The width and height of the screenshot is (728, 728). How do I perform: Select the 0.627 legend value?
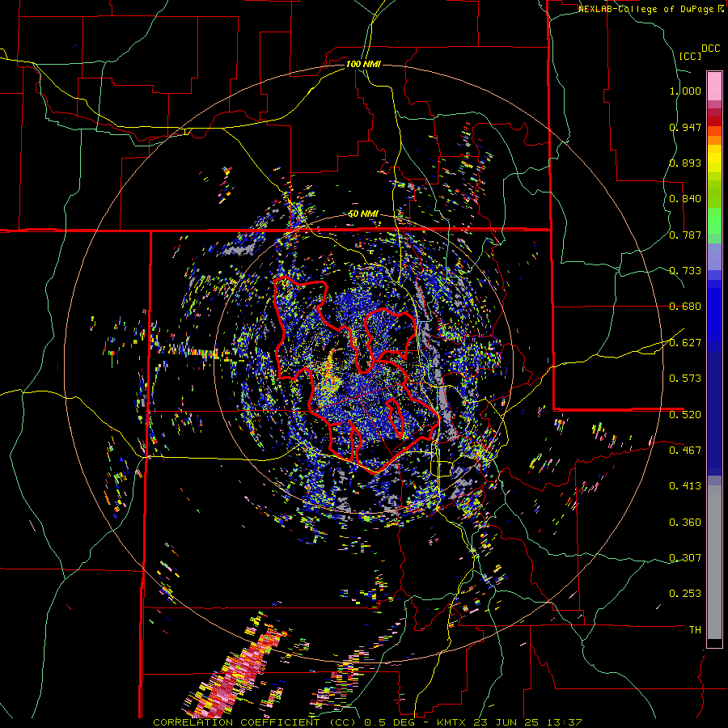click(x=685, y=343)
